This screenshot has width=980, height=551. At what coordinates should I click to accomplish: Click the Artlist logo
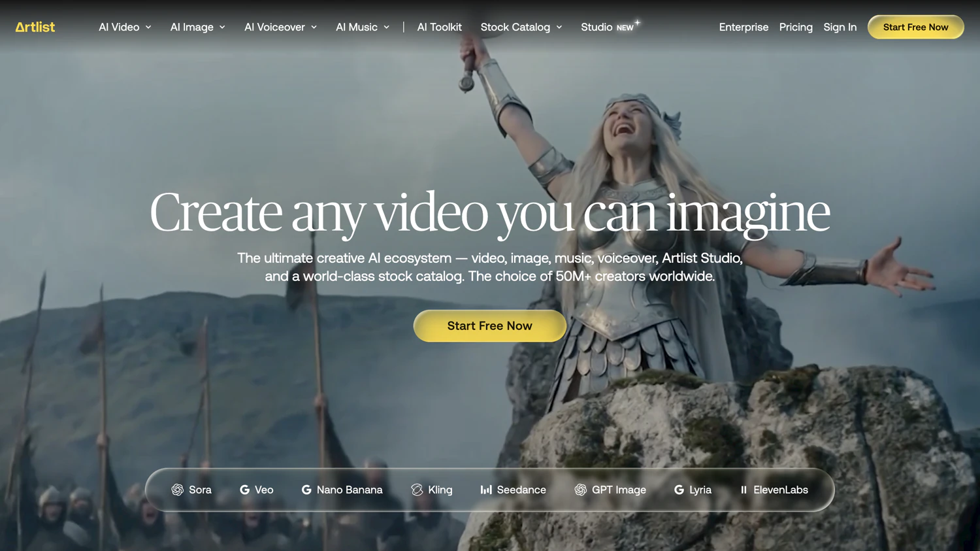coord(35,27)
